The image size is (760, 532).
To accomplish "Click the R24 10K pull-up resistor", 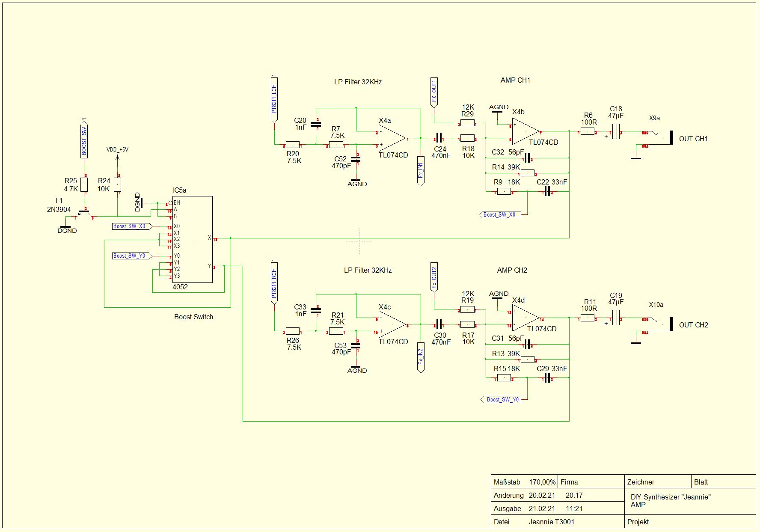I will tap(117, 184).
